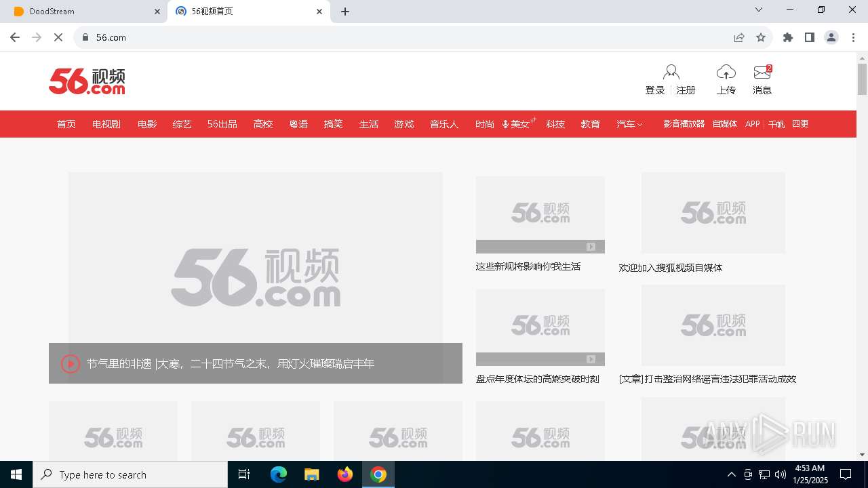Open the Windows Start menu

tap(16, 474)
